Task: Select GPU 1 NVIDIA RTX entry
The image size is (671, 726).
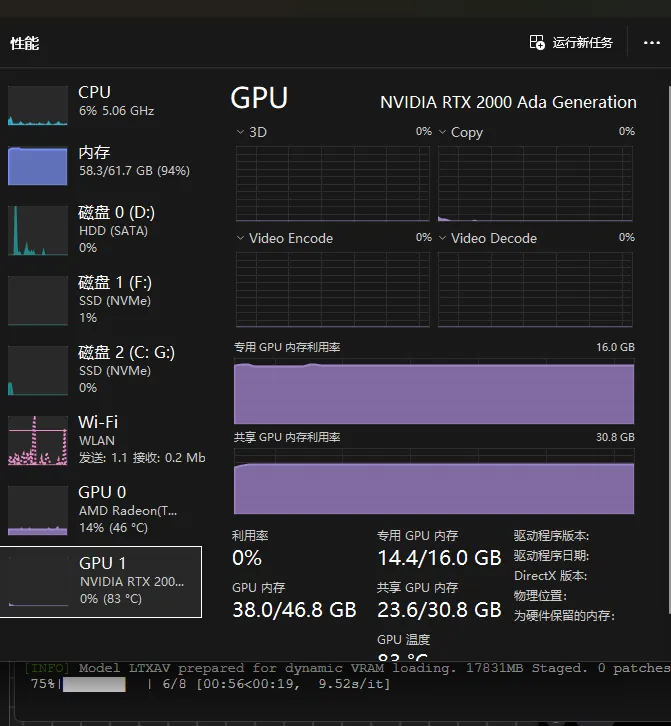Action: pyautogui.click(x=101, y=582)
